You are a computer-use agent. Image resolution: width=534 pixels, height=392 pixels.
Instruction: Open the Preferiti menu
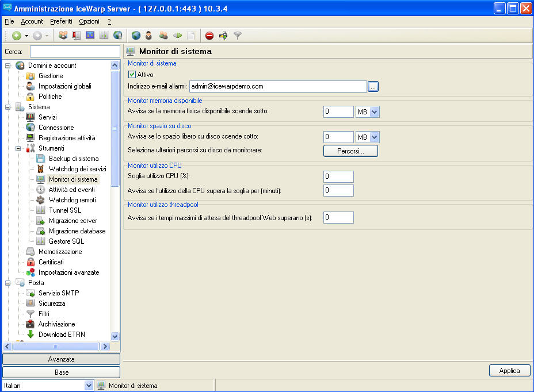(62, 21)
